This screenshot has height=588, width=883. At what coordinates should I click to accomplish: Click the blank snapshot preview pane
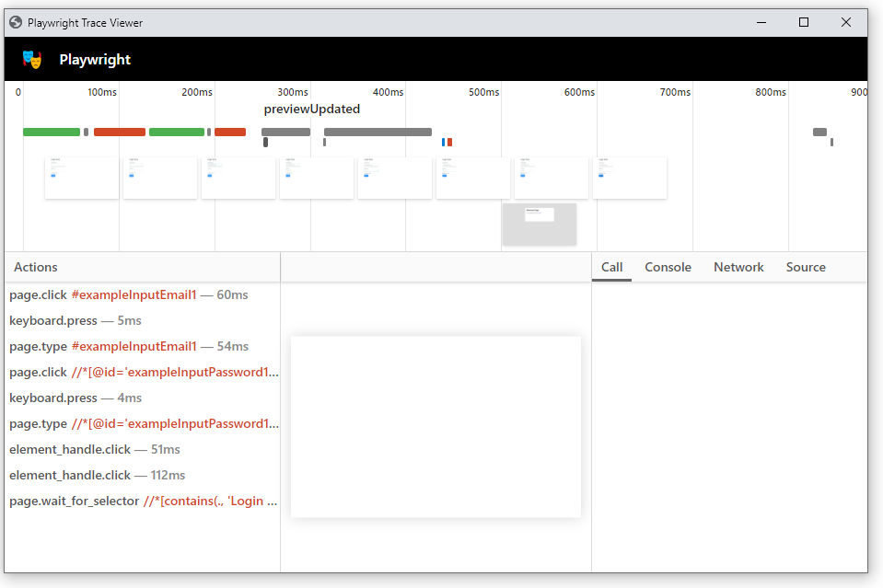click(x=436, y=427)
